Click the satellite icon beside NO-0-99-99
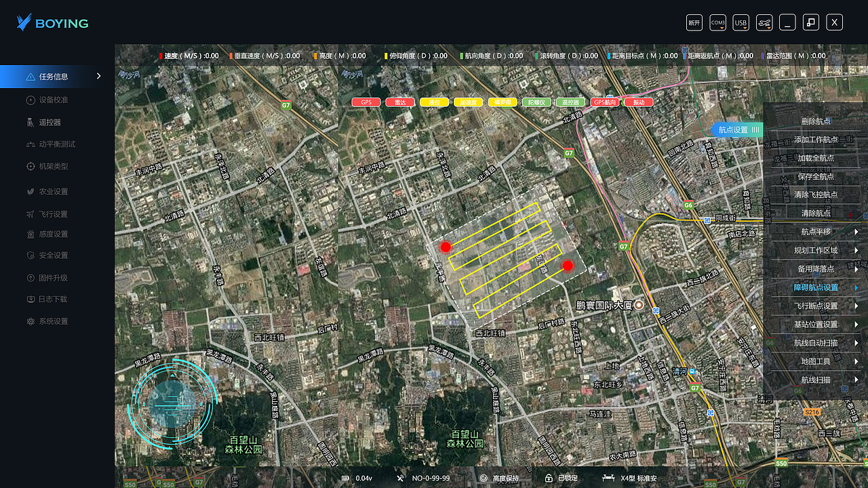 coord(401,479)
